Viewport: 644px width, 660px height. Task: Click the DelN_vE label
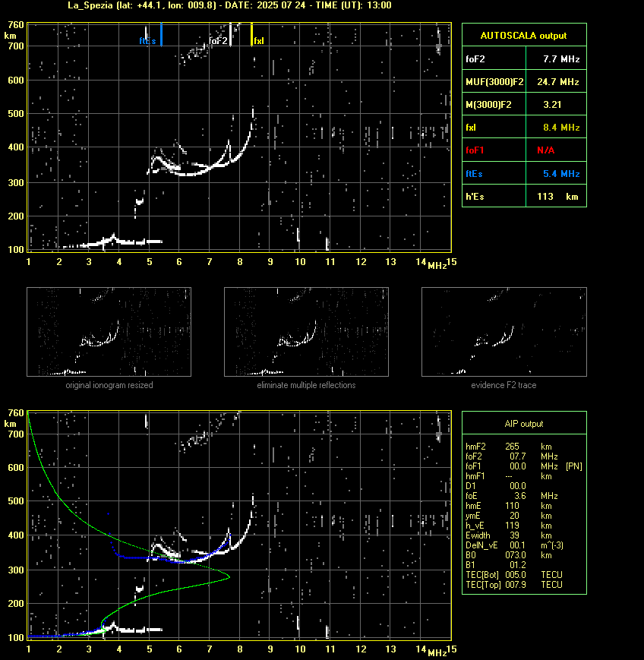(x=481, y=545)
